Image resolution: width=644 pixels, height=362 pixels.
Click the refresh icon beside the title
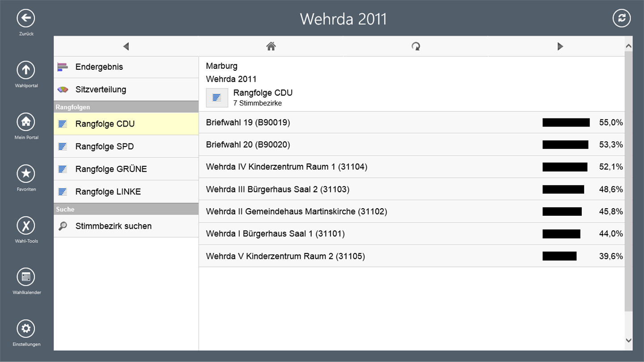pos(621,18)
